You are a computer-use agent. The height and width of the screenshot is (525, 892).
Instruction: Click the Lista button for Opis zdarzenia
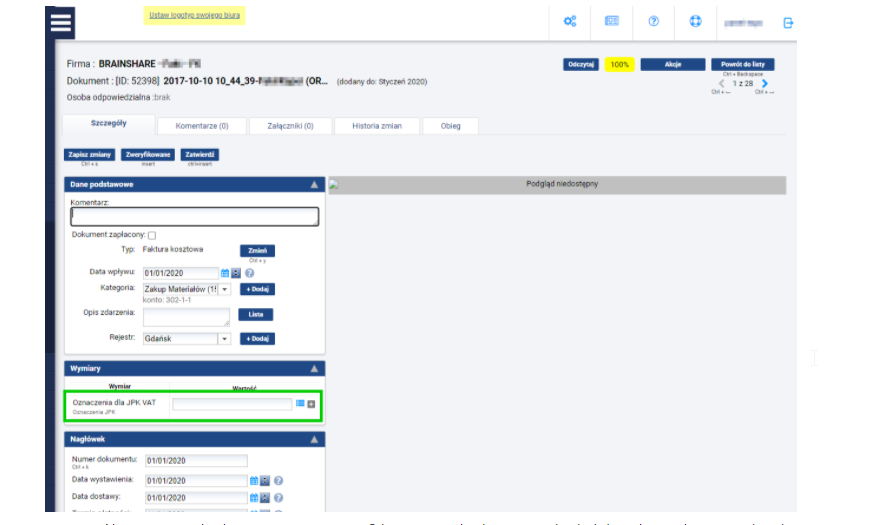click(255, 315)
